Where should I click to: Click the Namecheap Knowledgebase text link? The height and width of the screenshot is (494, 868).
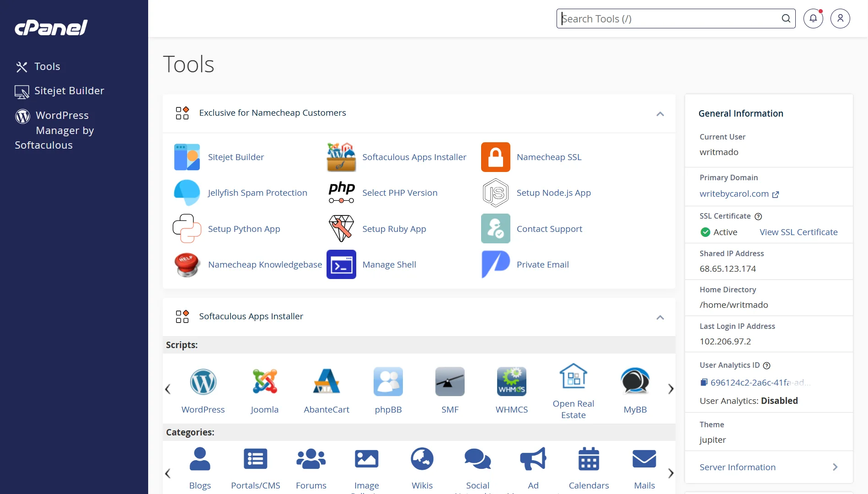265,265
